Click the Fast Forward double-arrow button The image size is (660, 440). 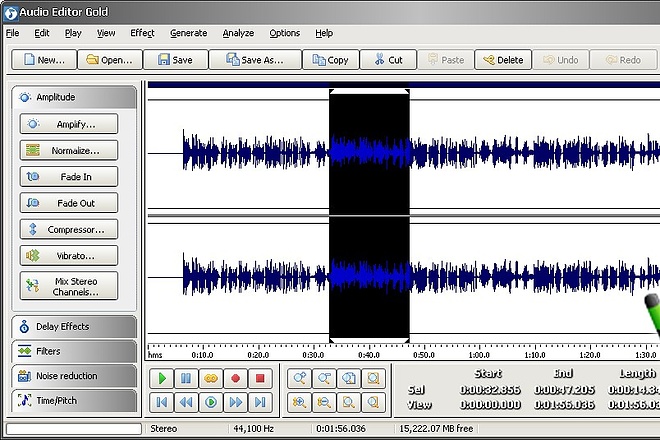(x=235, y=402)
